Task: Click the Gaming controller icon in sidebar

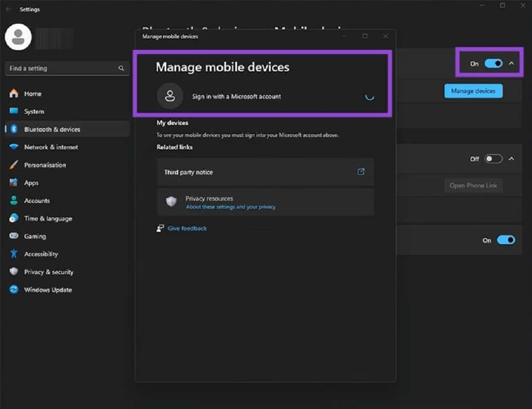Action: [14, 236]
